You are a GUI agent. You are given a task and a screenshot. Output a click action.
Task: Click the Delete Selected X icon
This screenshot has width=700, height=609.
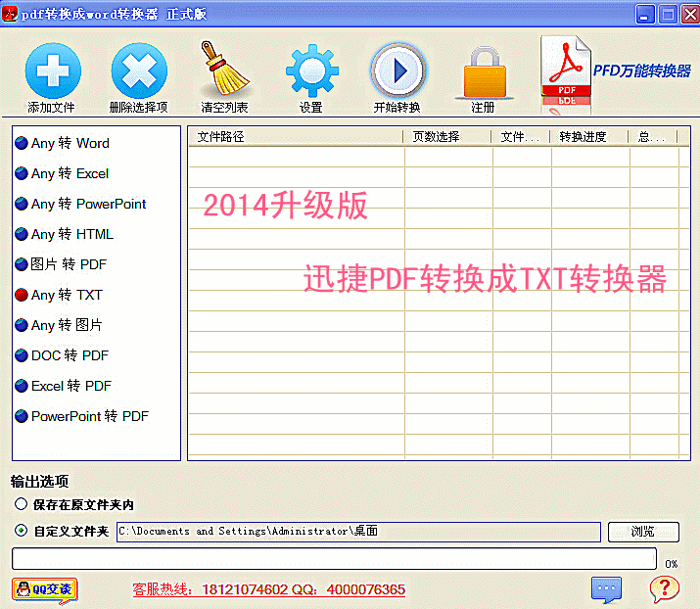click(139, 70)
